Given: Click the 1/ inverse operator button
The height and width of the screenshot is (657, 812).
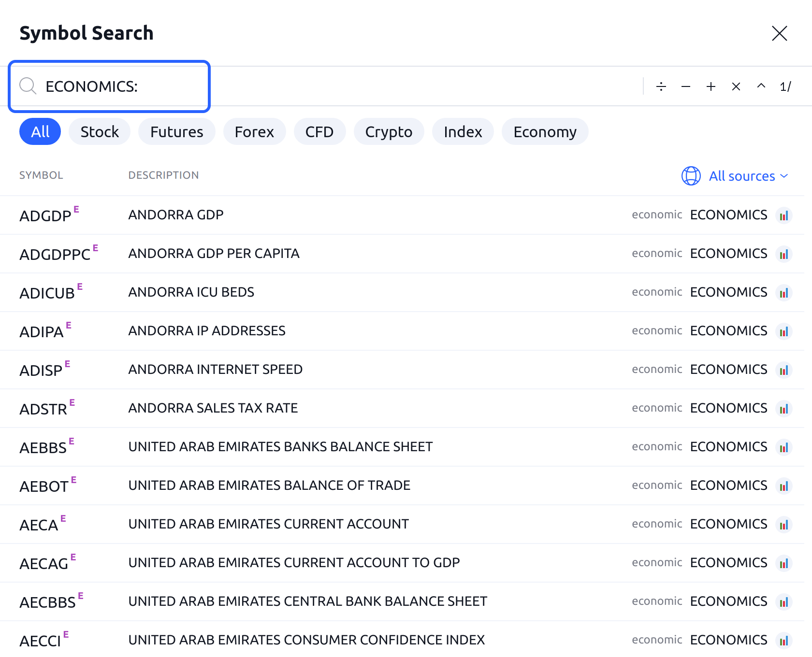Looking at the screenshot, I should point(785,86).
